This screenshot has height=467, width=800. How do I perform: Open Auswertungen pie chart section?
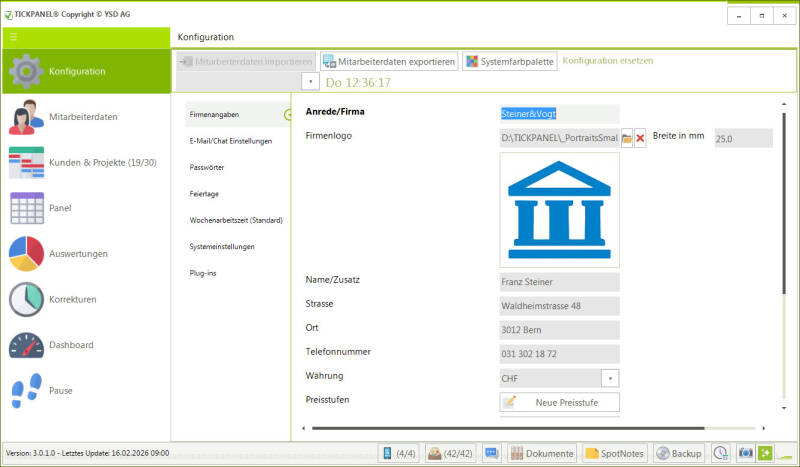pos(86,254)
